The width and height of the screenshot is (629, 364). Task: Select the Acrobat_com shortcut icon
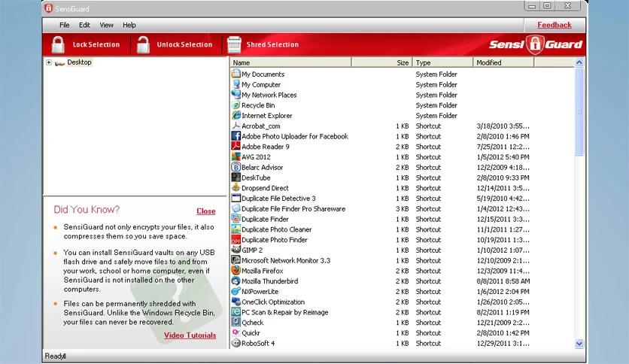point(236,126)
